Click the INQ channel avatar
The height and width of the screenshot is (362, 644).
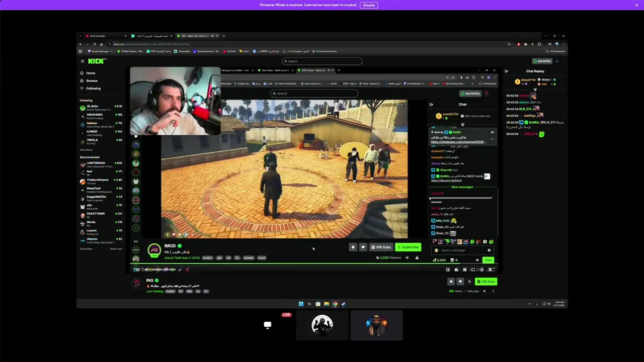[137, 284]
